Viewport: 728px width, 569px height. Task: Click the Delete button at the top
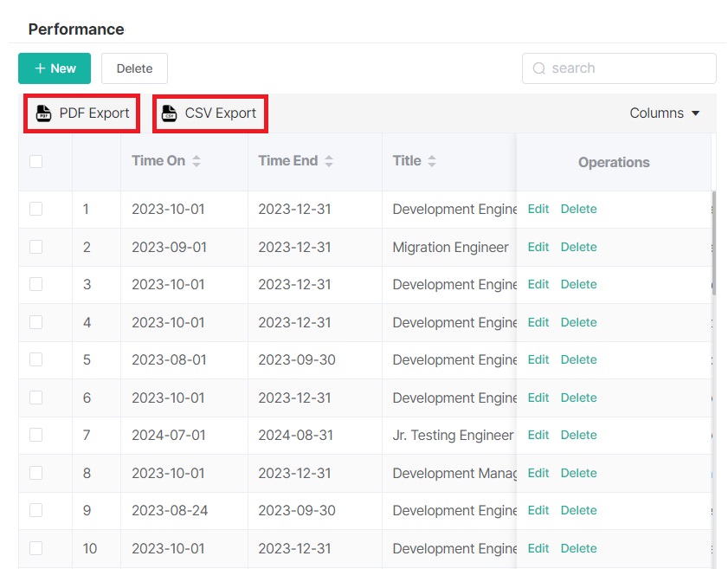pyautogui.click(x=134, y=68)
